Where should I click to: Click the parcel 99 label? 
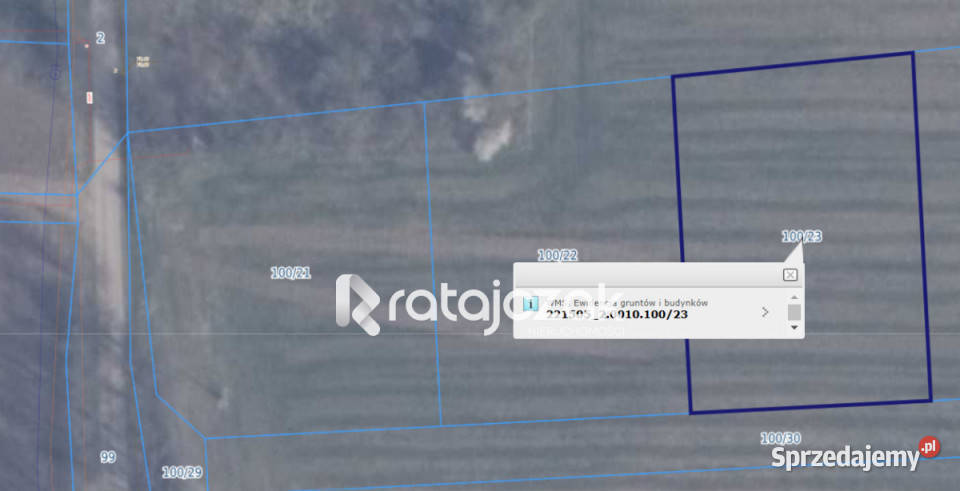coord(108,457)
